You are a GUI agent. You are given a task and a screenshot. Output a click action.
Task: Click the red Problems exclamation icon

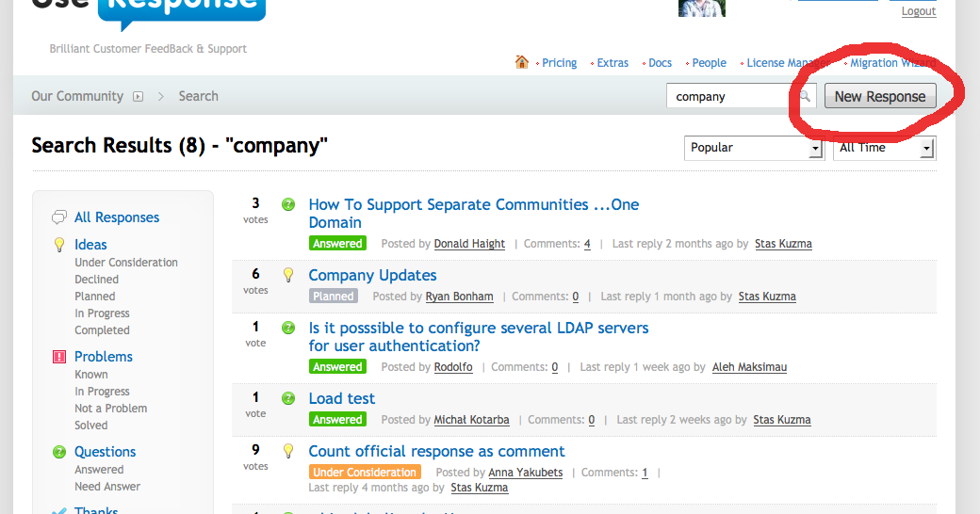click(58, 357)
